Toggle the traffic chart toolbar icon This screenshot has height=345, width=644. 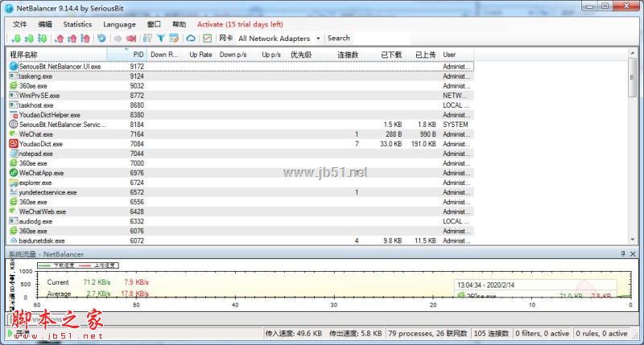tap(208, 39)
